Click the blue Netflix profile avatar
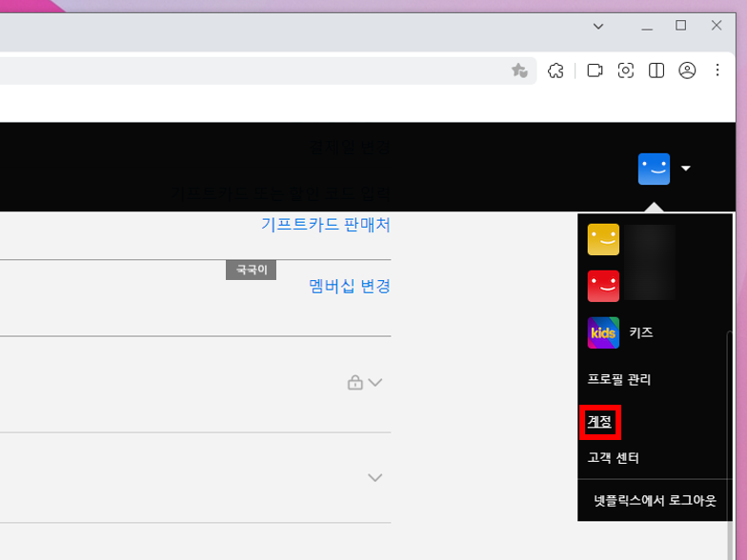This screenshot has width=747, height=560. [x=654, y=169]
